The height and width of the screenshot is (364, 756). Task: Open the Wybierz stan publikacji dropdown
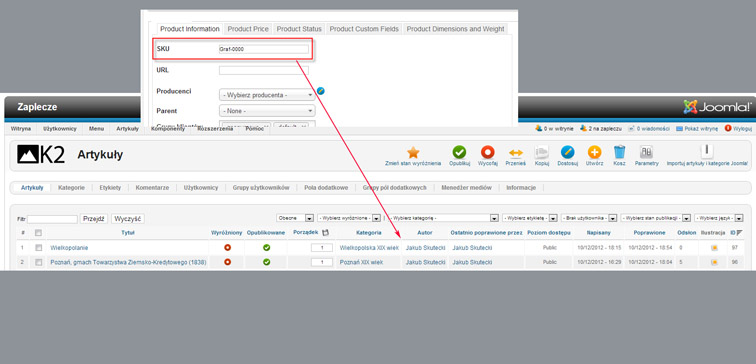click(656, 218)
